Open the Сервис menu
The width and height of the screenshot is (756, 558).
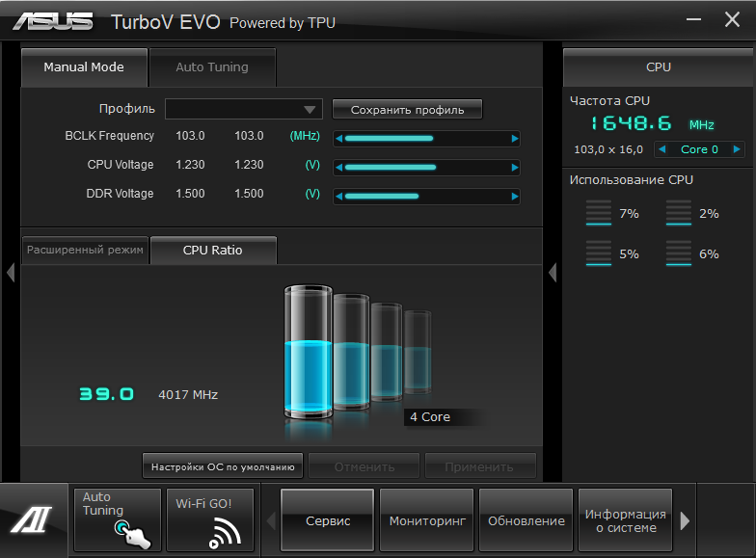click(328, 520)
